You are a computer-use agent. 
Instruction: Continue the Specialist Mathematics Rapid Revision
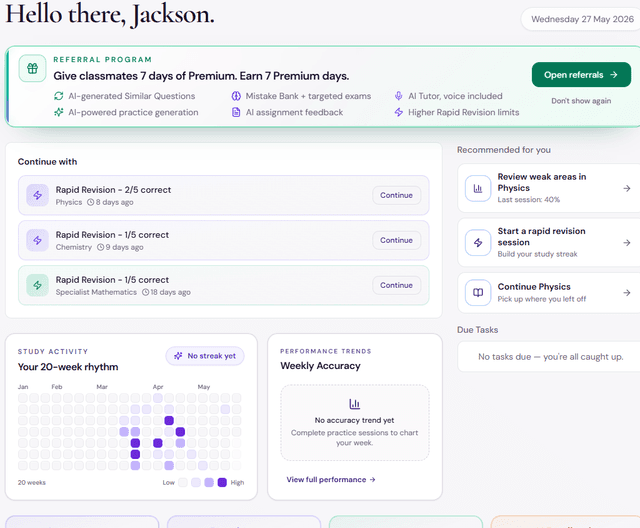396,285
